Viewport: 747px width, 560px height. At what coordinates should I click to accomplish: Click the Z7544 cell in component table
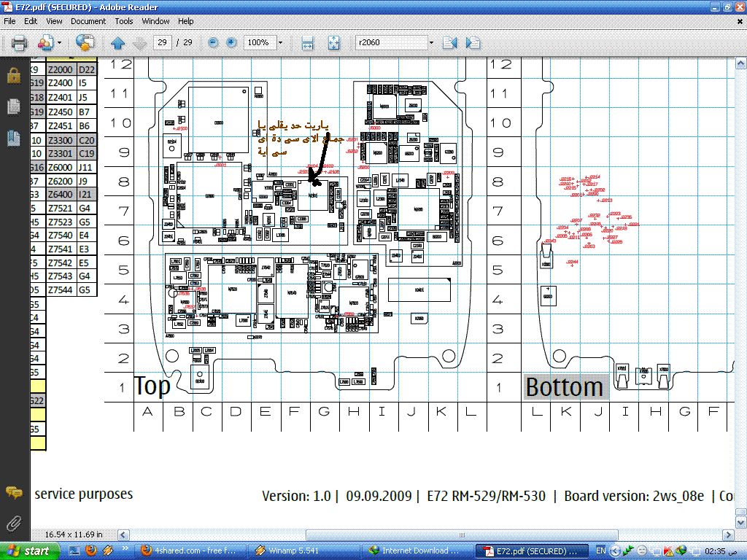(61, 289)
